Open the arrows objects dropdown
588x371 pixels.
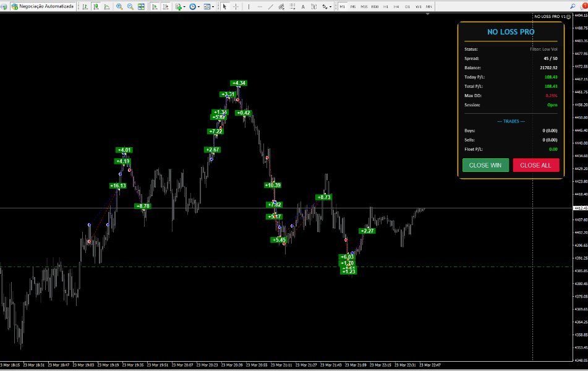tap(326, 6)
